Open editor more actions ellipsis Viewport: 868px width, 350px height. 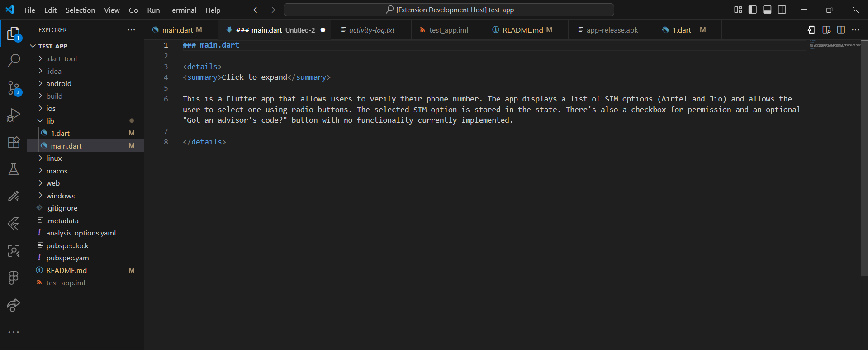pyautogui.click(x=855, y=30)
